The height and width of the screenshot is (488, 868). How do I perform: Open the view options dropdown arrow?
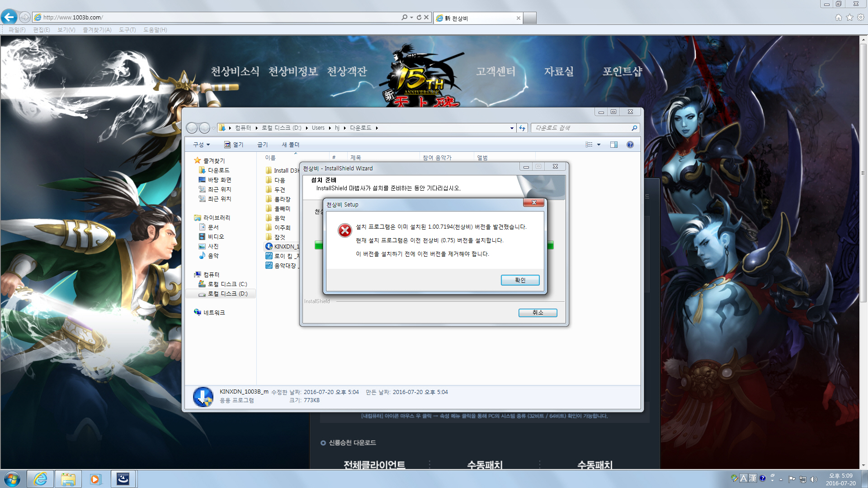(599, 145)
